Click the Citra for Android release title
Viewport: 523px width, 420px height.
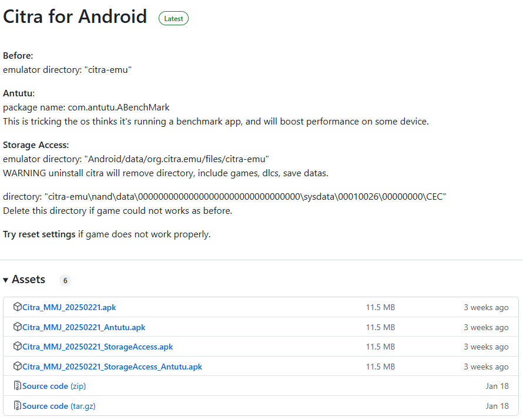[75, 16]
